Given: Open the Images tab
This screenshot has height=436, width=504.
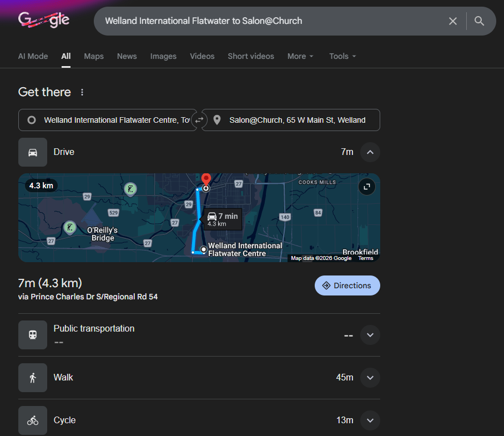Looking at the screenshot, I should point(163,56).
